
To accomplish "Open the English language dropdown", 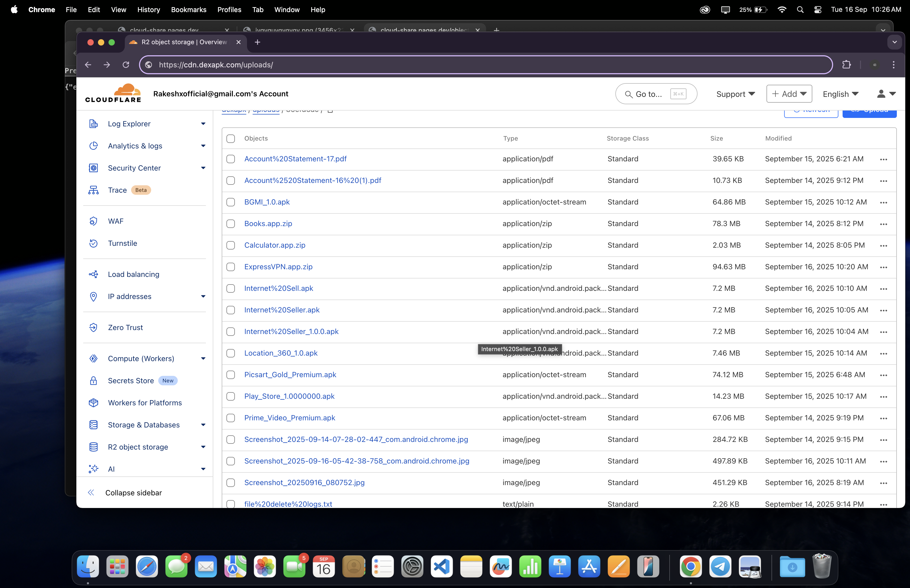I will pyautogui.click(x=840, y=94).
